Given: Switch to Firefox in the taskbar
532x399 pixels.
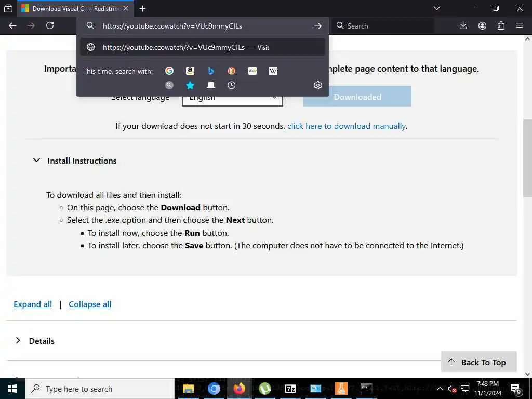Looking at the screenshot, I should coord(239,389).
